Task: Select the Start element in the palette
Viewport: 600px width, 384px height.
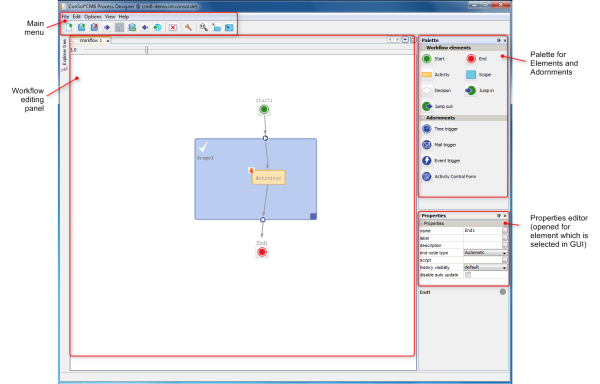Action: [x=434, y=59]
